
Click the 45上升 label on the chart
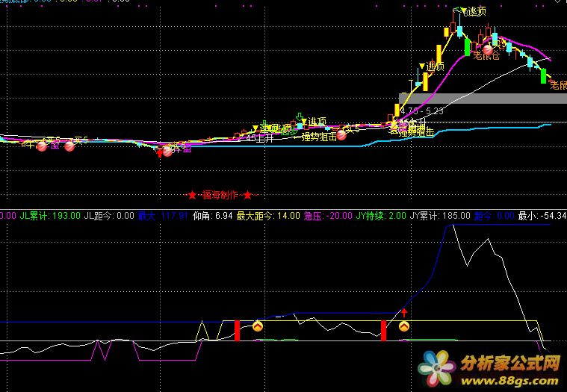[260, 138]
